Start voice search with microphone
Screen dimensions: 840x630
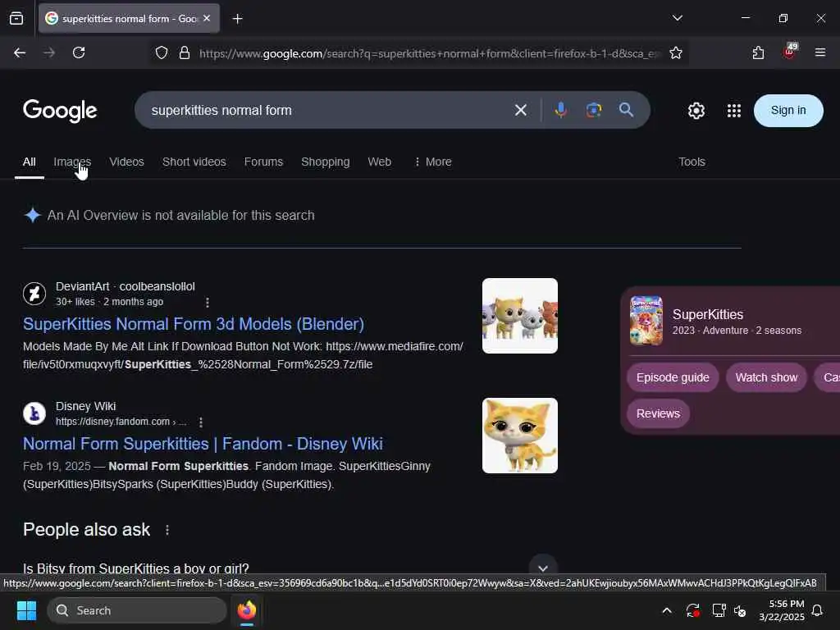coord(561,110)
